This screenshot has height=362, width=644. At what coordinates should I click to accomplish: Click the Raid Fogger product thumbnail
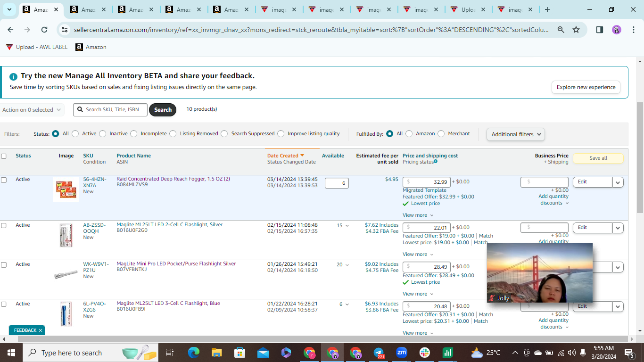pyautogui.click(x=66, y=189)
